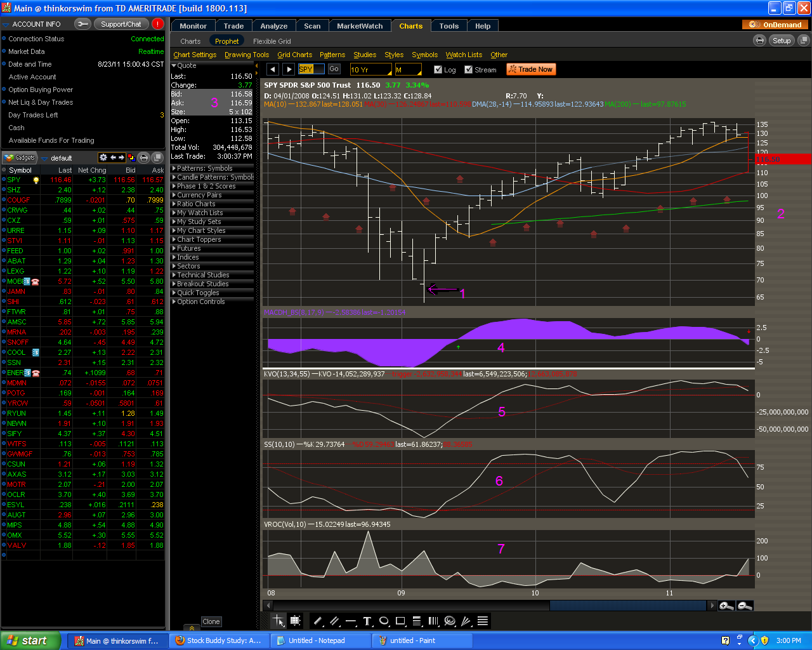Open the Studies menu
The height and width of the screenshot is (650, 812).
(365, 55)
